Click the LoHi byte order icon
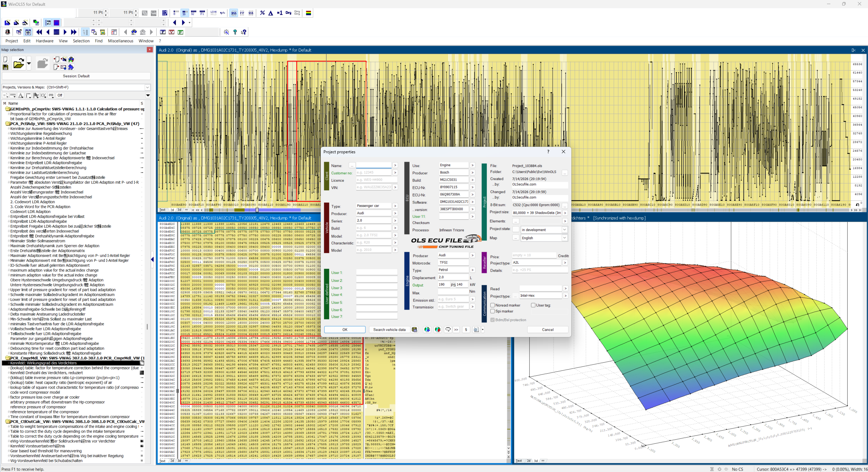This screenshot has height=472, width=868. point(213,13)
